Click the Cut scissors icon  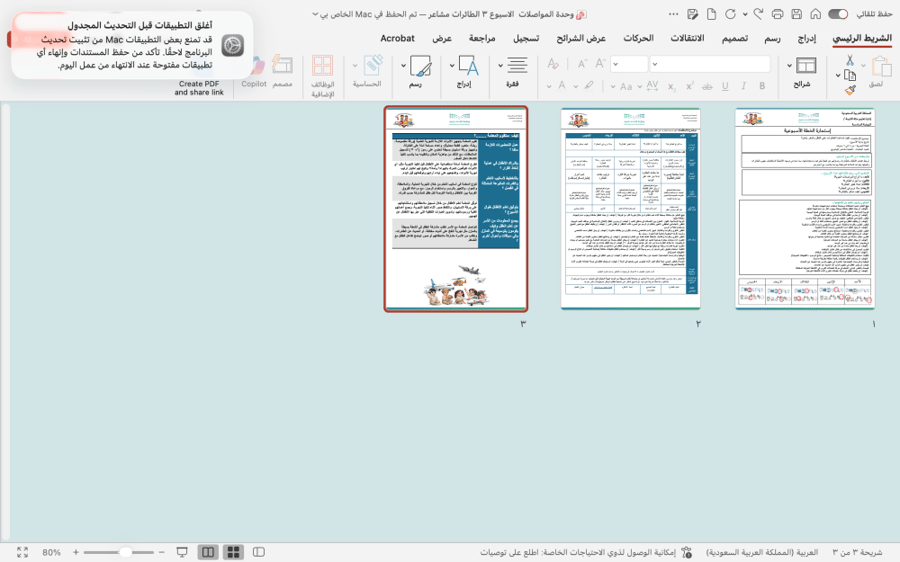[x=850, y=60]
